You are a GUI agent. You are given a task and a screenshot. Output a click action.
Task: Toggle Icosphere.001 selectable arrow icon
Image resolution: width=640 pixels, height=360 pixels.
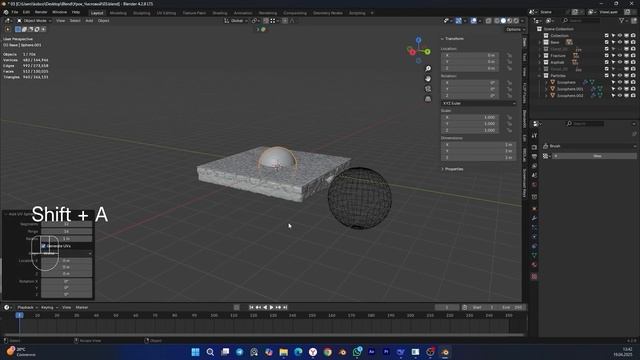point(613,89)
